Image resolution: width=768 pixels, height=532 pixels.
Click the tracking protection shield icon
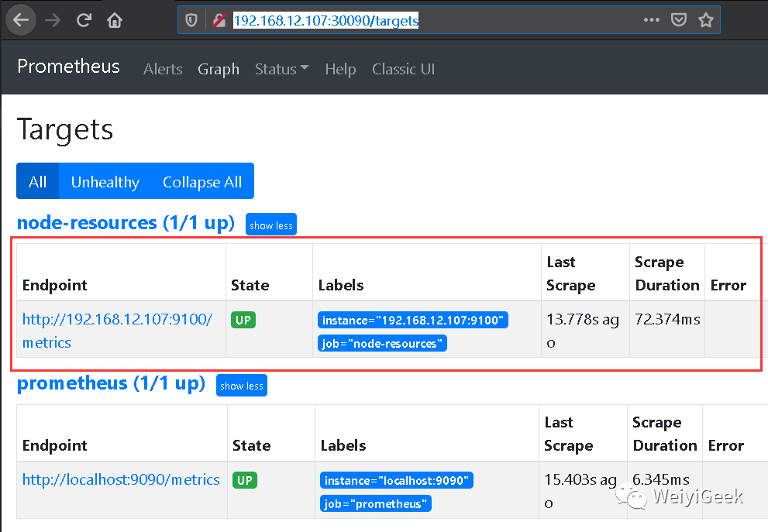[x=191, y=20]
